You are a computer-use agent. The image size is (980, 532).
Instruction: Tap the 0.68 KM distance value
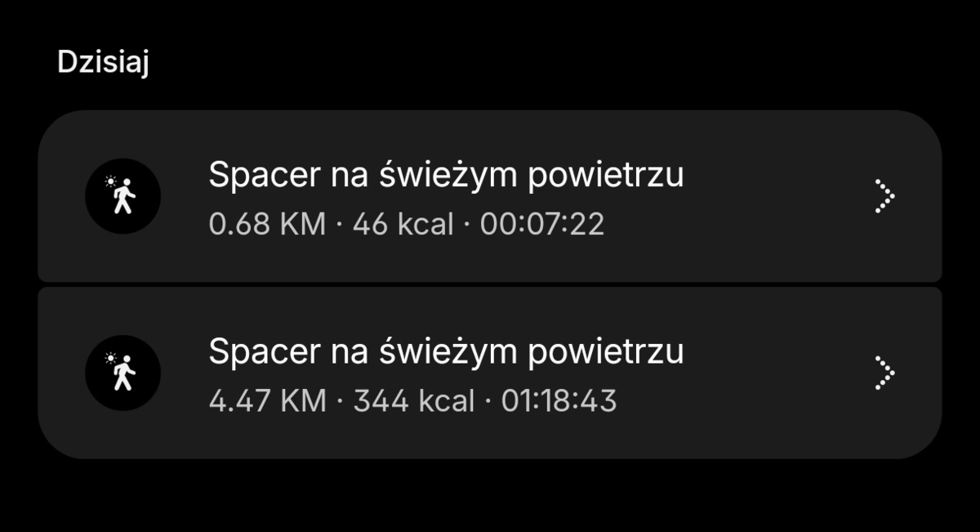(x=267, y=224)
